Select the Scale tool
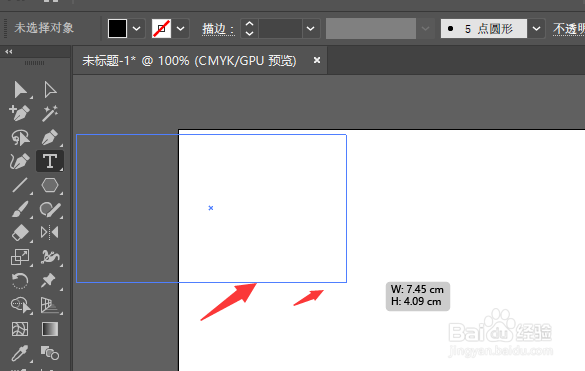 coord(20,257)
